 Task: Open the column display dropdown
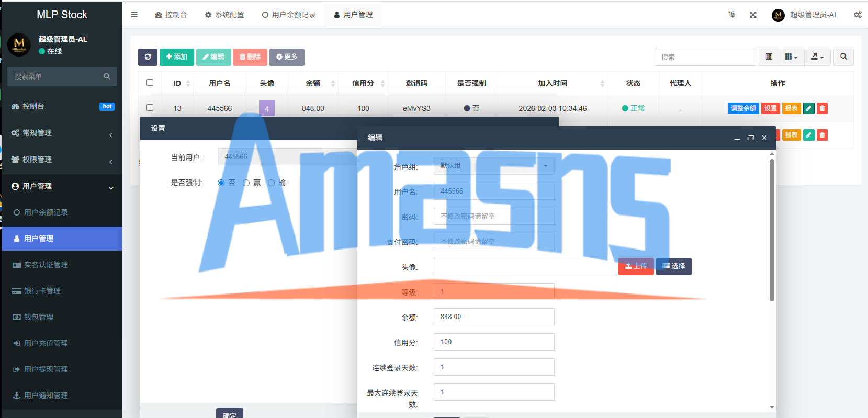click(791, 57)
